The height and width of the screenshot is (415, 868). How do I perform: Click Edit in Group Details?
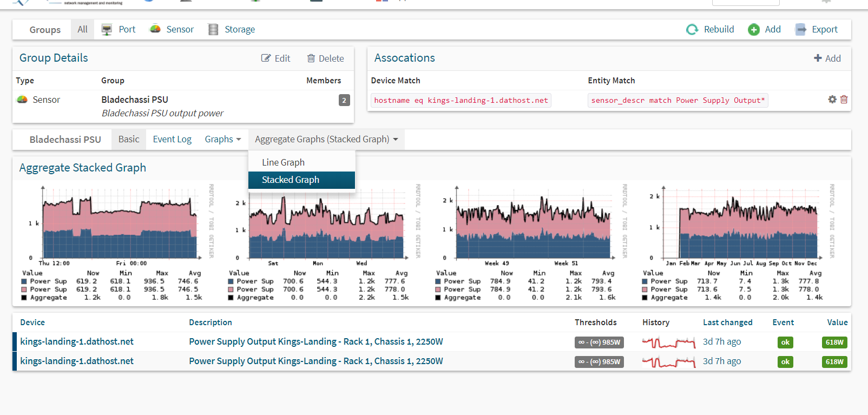tap(276, 58)
